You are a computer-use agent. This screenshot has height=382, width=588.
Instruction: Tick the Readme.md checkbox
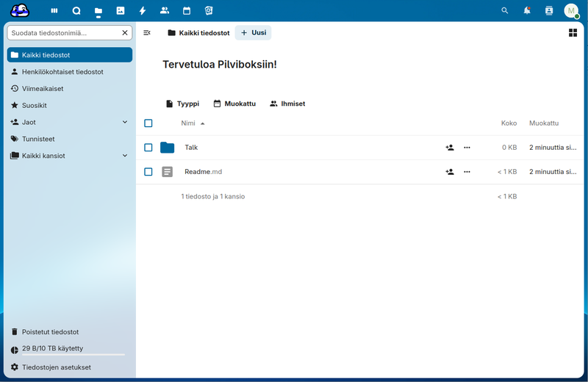tap(148, 172)
